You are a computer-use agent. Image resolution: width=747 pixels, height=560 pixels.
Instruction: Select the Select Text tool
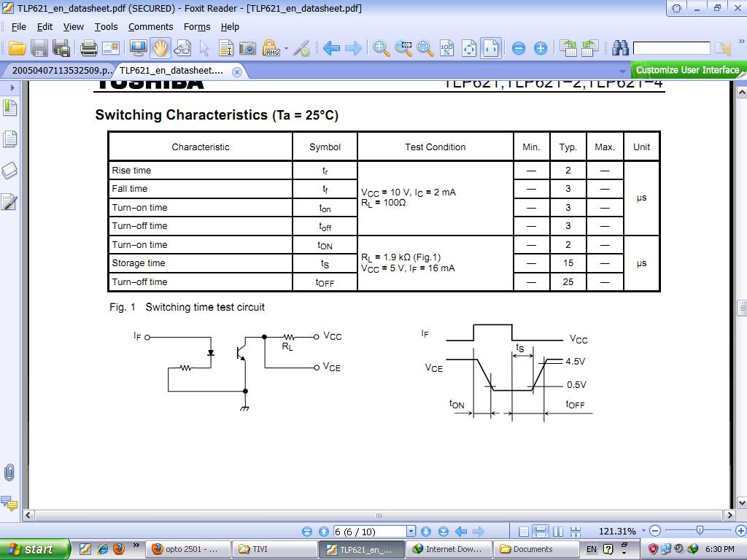pos(226,48)
